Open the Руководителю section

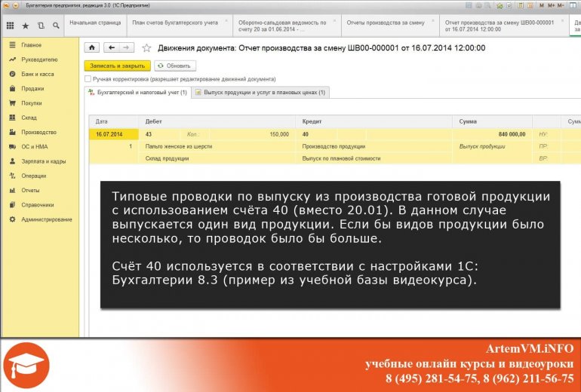39,60
